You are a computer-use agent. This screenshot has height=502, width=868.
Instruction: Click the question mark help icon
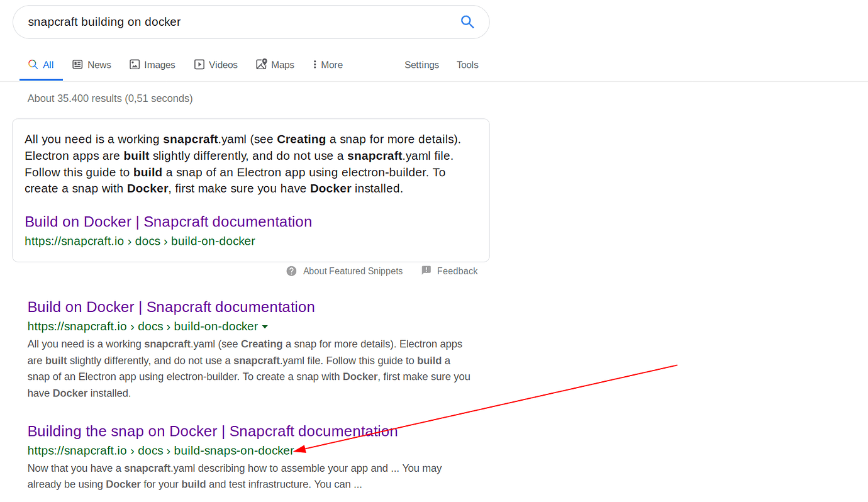pos(291,271)
